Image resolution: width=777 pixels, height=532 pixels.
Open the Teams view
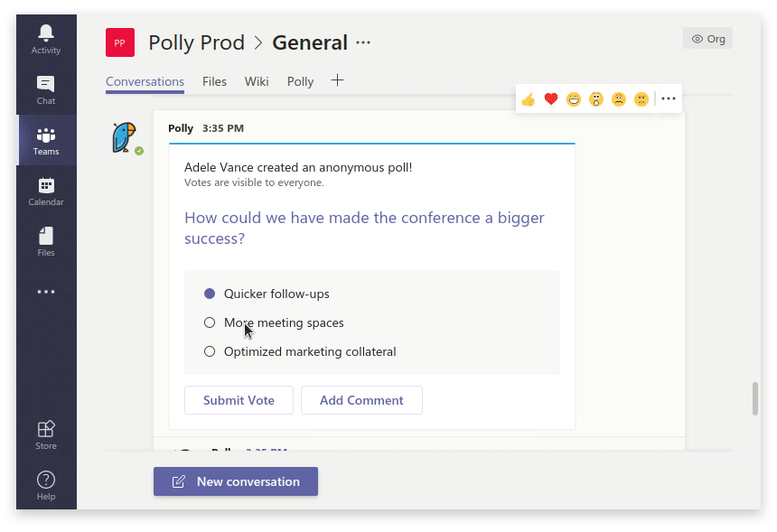[x=46, y=140]
